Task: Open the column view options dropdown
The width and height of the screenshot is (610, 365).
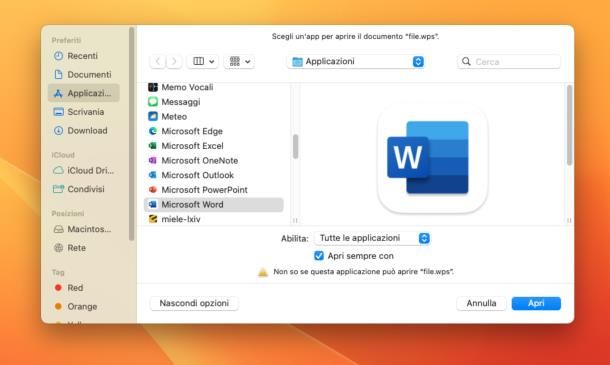Action: pyautogui.click(x=203, y=61)
